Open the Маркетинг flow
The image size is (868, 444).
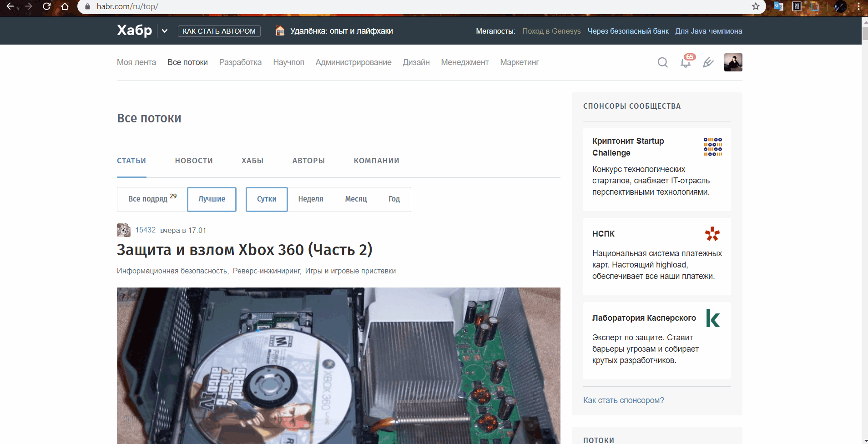520,62
